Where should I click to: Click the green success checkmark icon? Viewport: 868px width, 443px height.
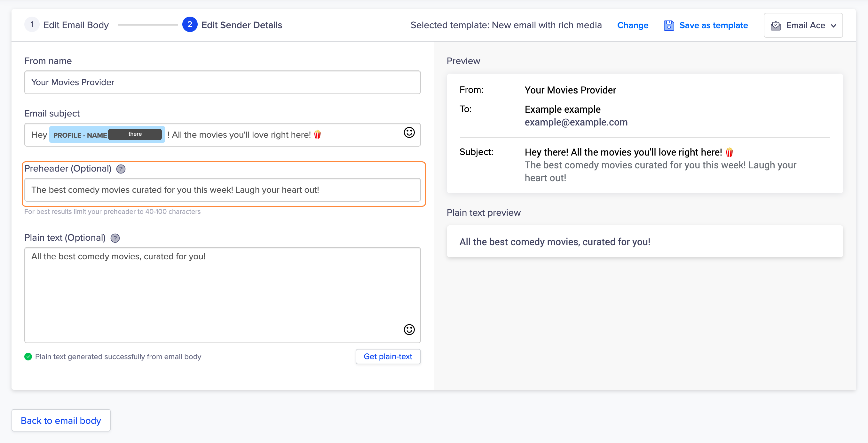[28, 356]
